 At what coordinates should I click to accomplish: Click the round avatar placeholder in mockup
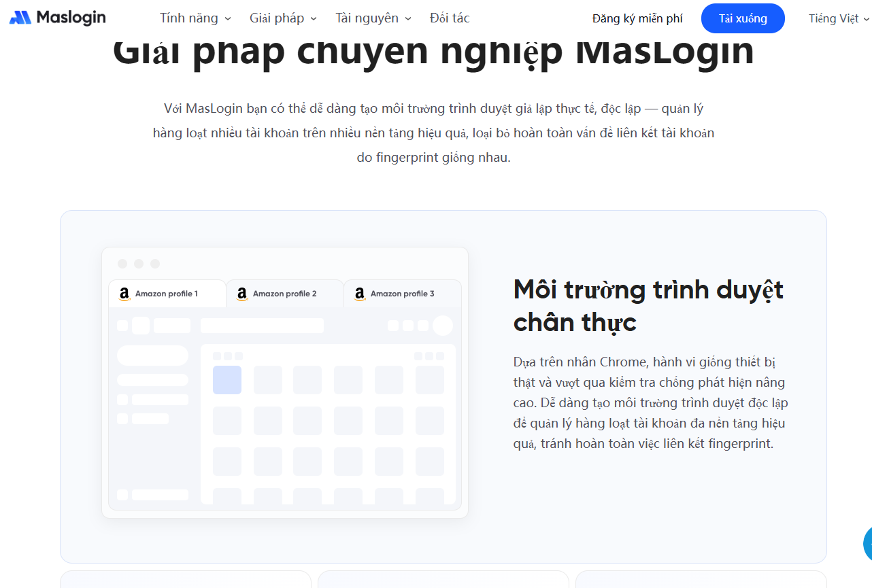click(x=443, y=326)
